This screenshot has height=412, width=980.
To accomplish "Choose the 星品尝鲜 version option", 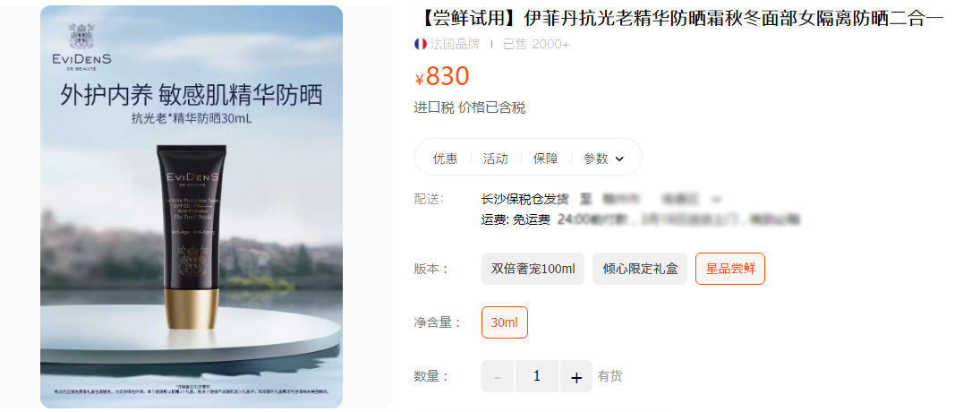I will pyautogui.click(x=730, y=269).
